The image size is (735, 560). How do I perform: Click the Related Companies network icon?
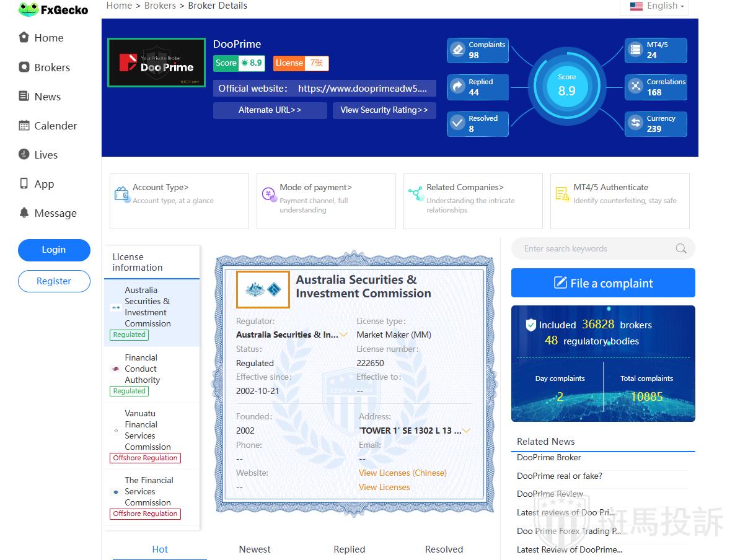[x=415, y=194]
